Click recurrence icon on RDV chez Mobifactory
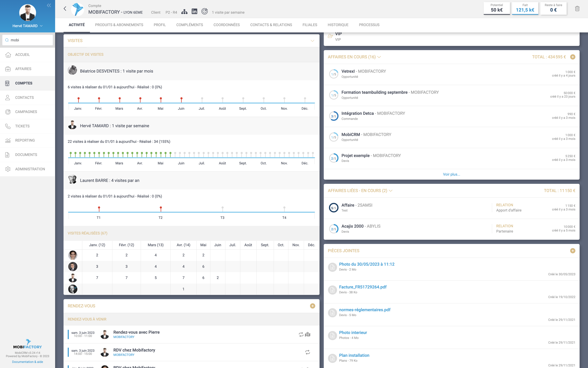Image resolution: width=588 pixels, height=368 pixels. click(308, 352)
